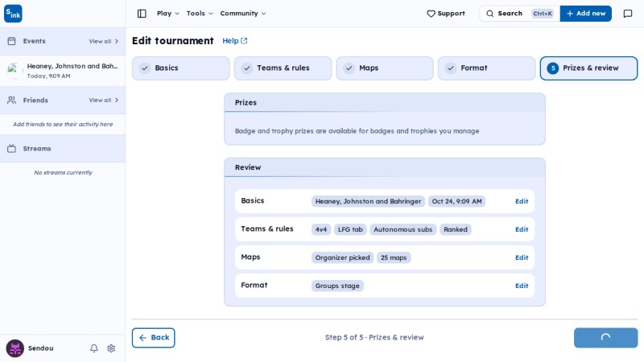Click the 'Ranked' tag
Image resolution: width=644 pixels, height=362 pixels.
pyautogui.click(x=456, y=229)
